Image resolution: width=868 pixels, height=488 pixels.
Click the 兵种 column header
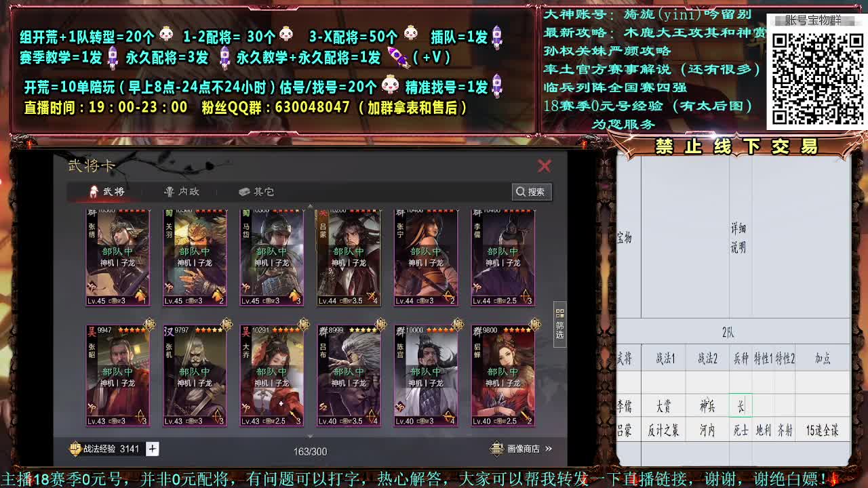pos(741,359)
